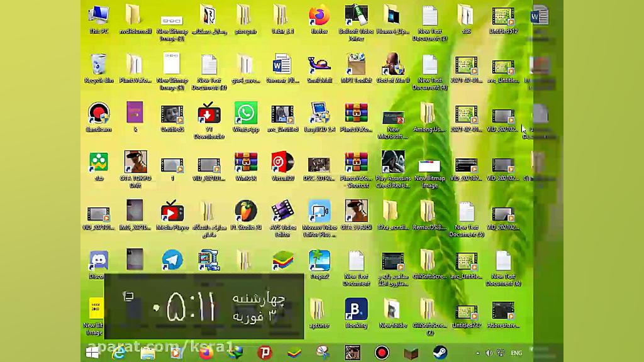Launch Snail Mail game shortcut

tap(319, 69)
